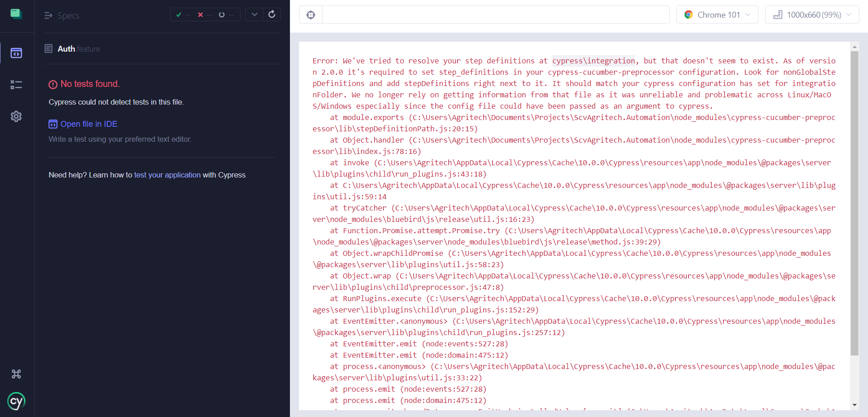Screen dimensions: 868x417
Task: Toggle the failed tests X filter
Action: (200, 14)
